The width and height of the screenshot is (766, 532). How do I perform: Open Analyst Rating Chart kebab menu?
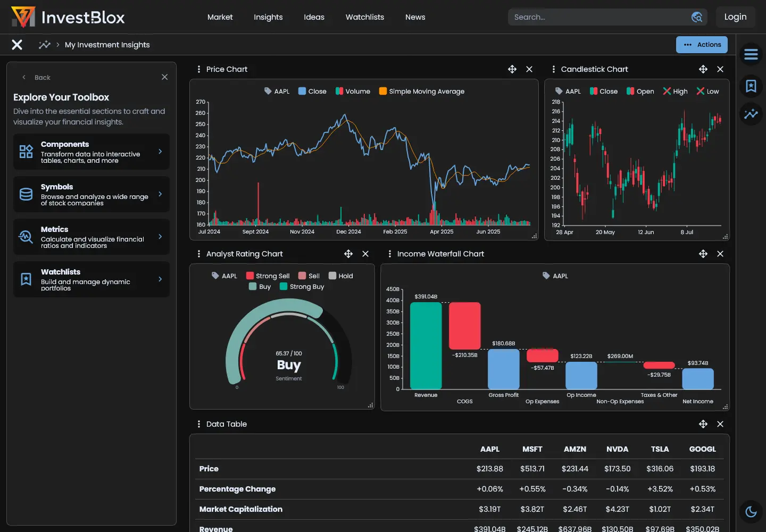(199, 254)
